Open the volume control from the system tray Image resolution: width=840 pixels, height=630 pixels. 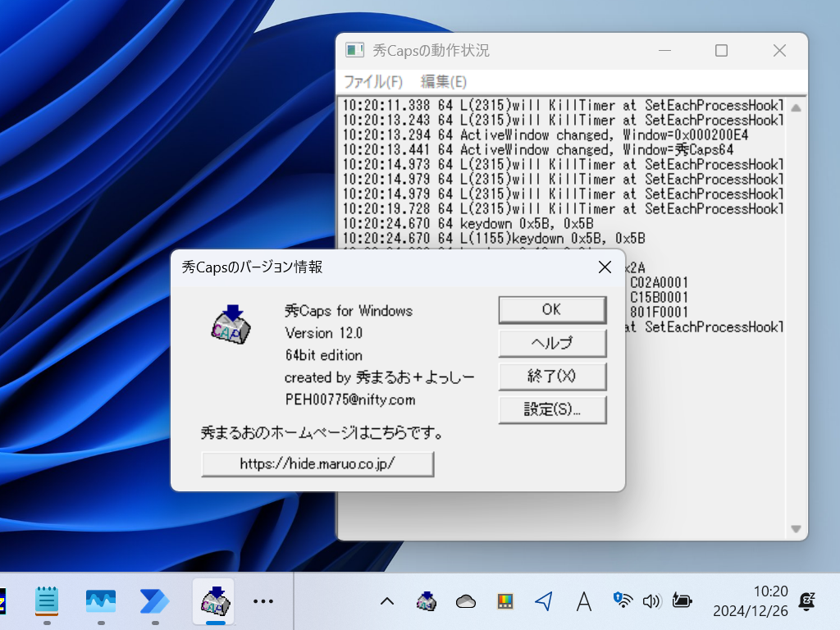point(651,601)
